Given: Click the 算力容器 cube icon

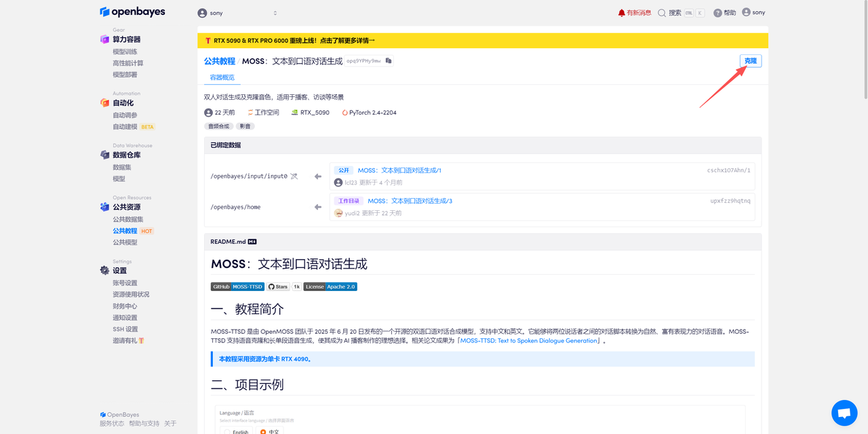Looking at the screenshot, I should point(104,39).
